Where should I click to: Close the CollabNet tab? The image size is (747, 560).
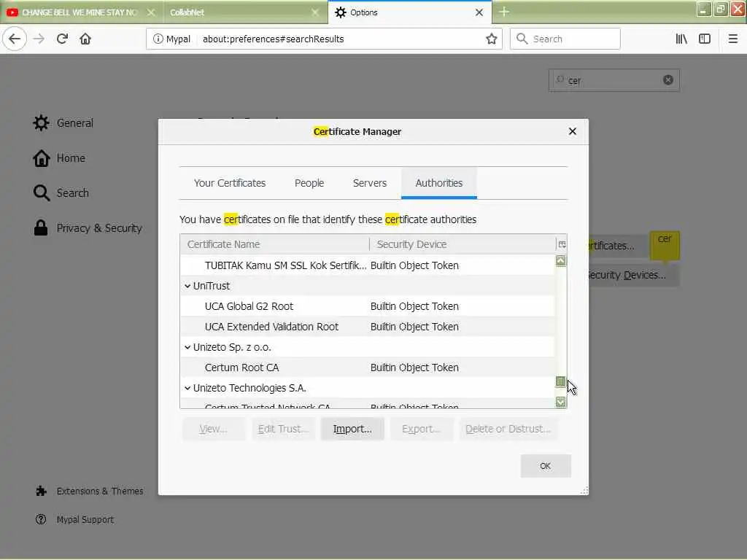[315, 12]
